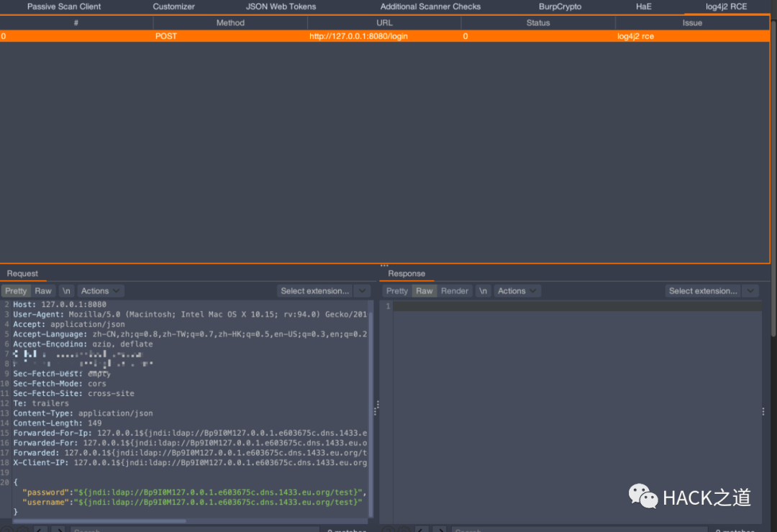This screenshot has height=532, width=777.
Task: Toggle \n non-printable characters in Request
Action: click(x=66, y=290)
